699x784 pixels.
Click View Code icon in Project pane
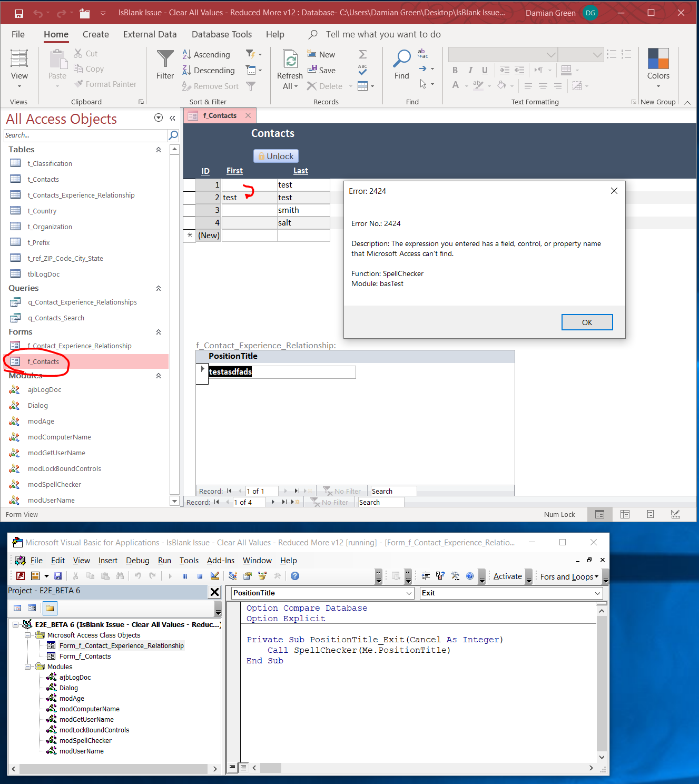(17, 608)
